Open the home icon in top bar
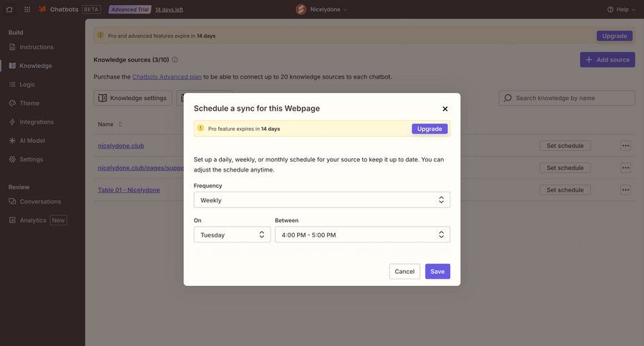Screen dimensions: 644x346 pyautogui.click(x=9, y=9)
